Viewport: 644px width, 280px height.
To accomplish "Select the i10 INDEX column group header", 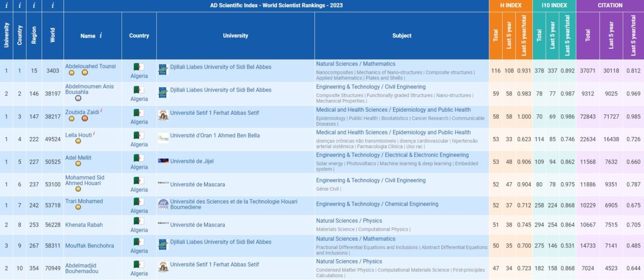I will point(554,6).
